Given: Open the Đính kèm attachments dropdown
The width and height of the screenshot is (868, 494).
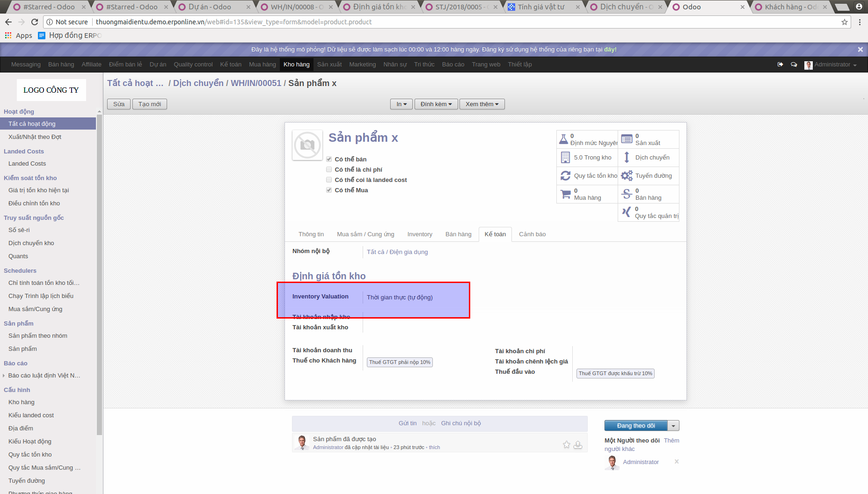Looking at the screenshot, I should [x=436, y=104].
